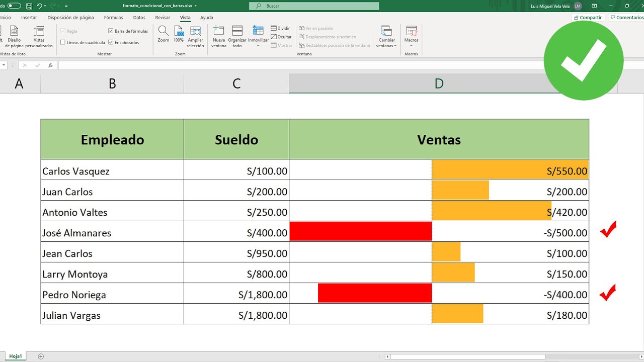644x362 pixels.
Task: Select Diseño de página view
Action: 14,37
